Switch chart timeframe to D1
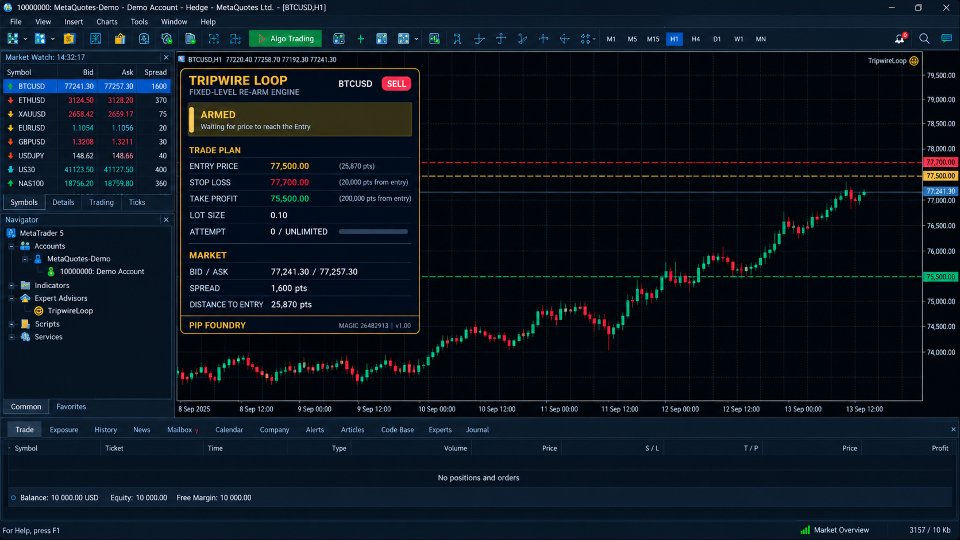This screenshot has height=540, width=960. click(x=717, y=39)
